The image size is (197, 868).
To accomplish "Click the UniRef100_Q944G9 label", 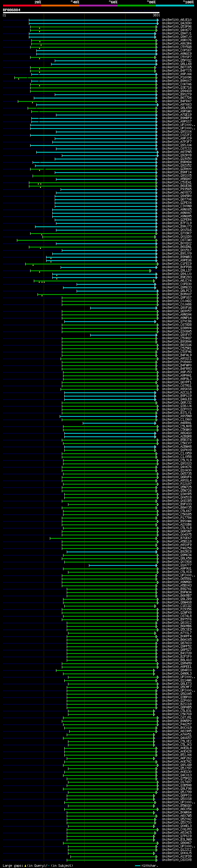I will pyautogui.click(x=176, y=91).
